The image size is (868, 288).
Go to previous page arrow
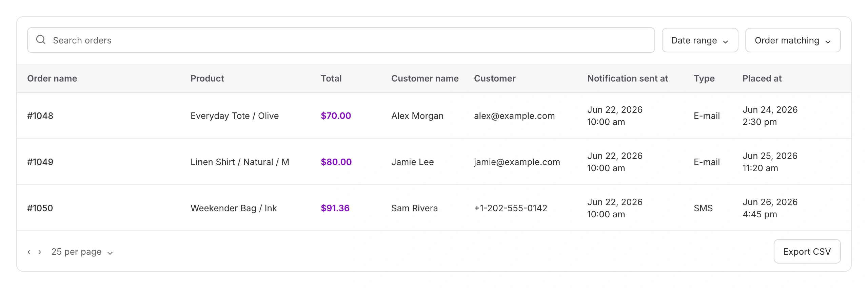[29, 252]
